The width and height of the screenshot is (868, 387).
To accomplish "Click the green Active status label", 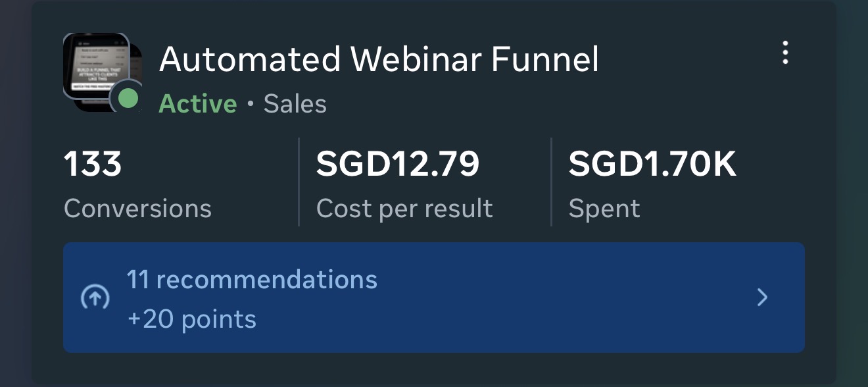I will [198, 104].
